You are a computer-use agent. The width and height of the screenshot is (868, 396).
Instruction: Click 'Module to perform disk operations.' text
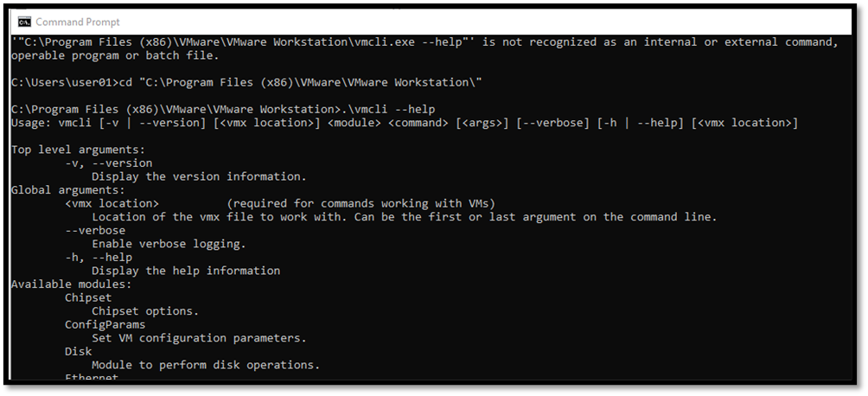pos(206,365)
